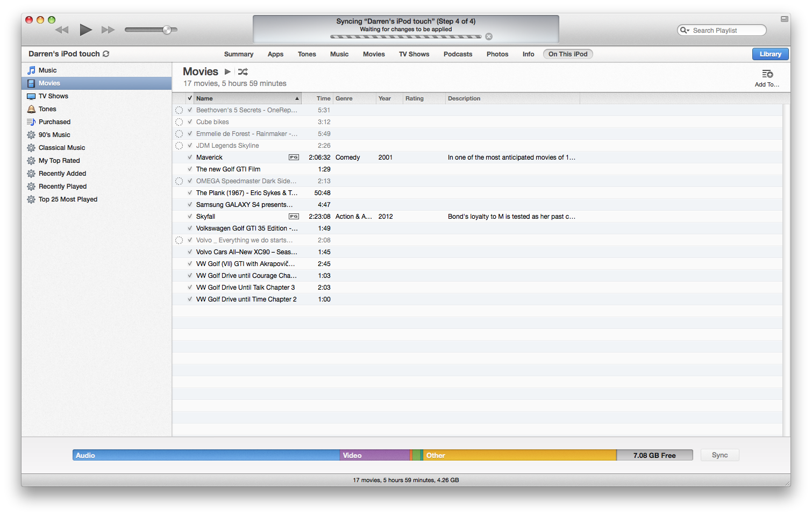This screenshot has width=812, height=516.
Task: Open the Photos tab
Action: [497, 54]
